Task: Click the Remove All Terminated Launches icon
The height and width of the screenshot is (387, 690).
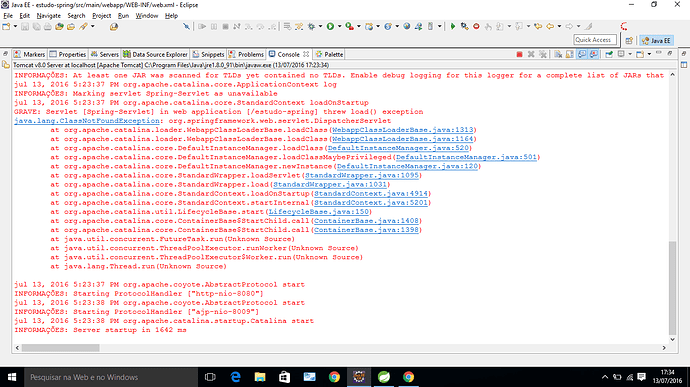Action: coord(543,55)
